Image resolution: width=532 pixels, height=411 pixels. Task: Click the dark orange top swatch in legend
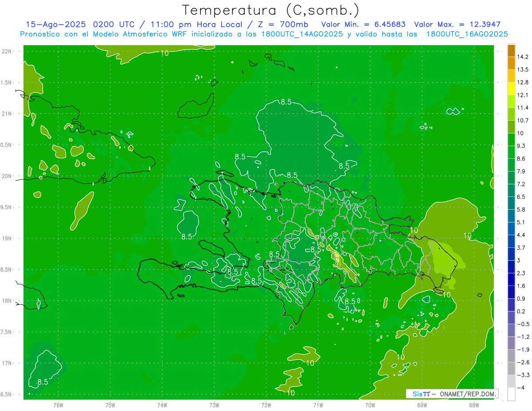click(511, 51)
